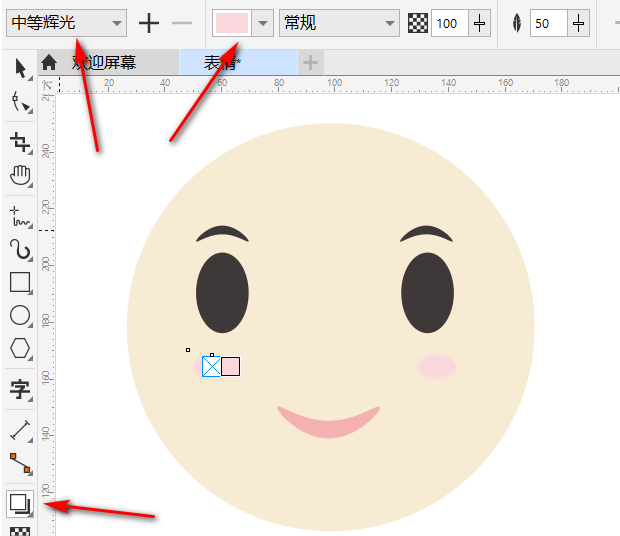
Task: Select the Ellipse tool
Action: coord(20,316)
